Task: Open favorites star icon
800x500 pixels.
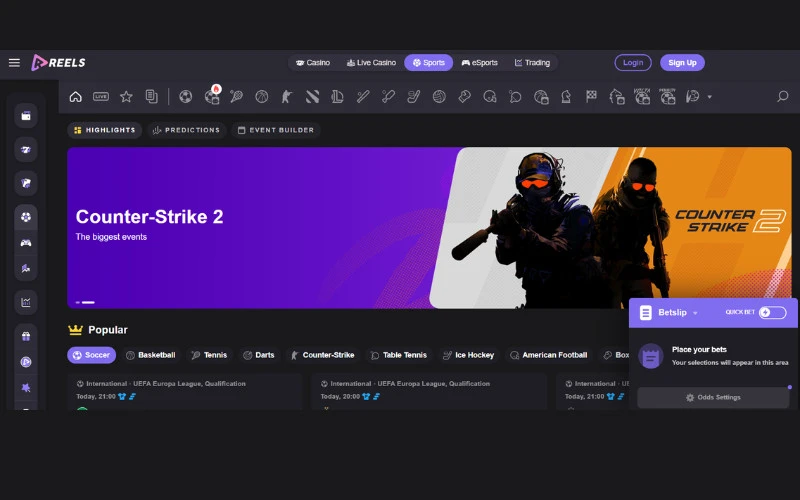Action: point(126,96)
